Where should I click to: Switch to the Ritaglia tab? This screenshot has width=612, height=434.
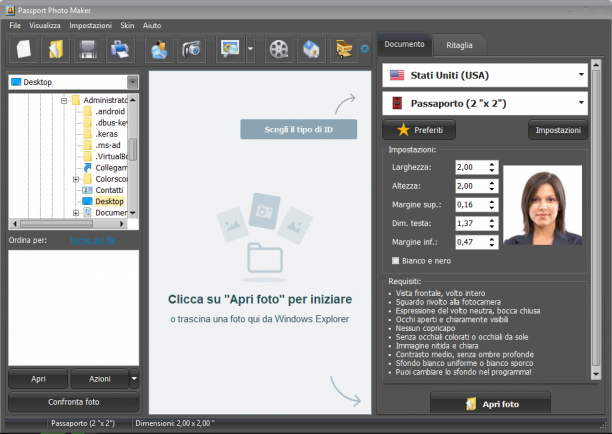coord(459,45)
